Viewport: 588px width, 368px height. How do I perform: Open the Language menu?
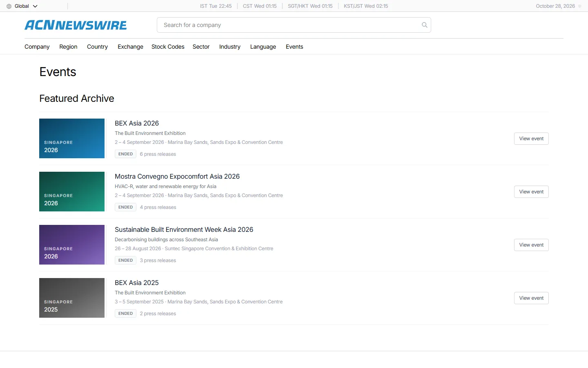pos(263,47)
